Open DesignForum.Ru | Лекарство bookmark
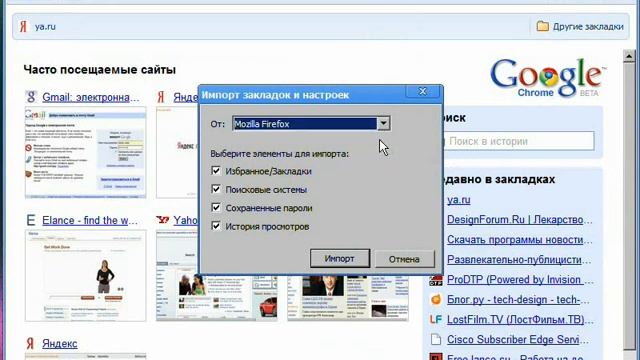The image size is (640, 360). 519,220
